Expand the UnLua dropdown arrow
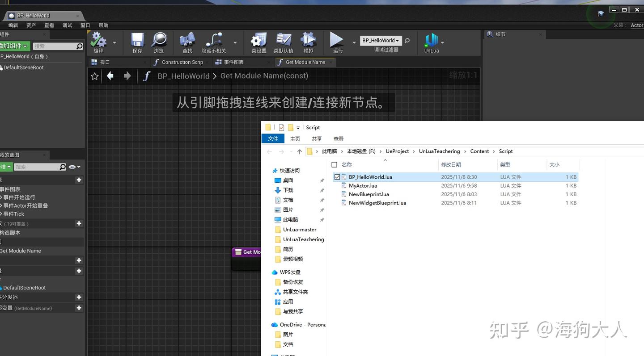 pos(443,42)
